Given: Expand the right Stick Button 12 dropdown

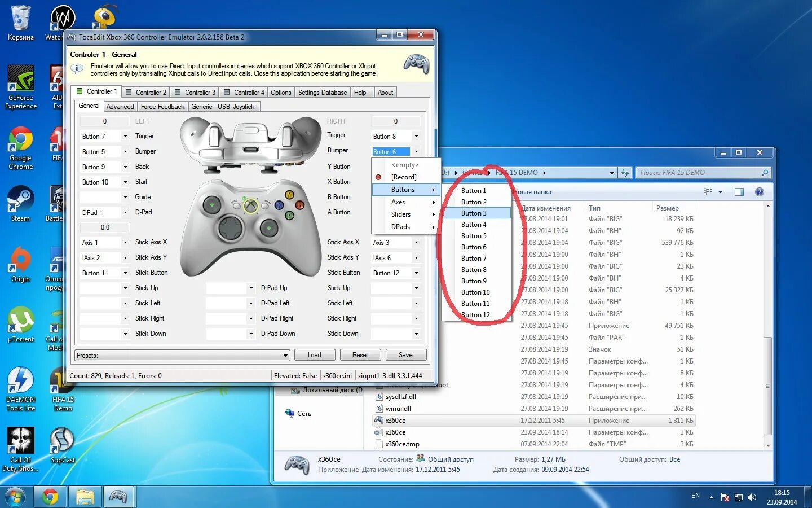Looking at the screenshot, I should [416, 273].
